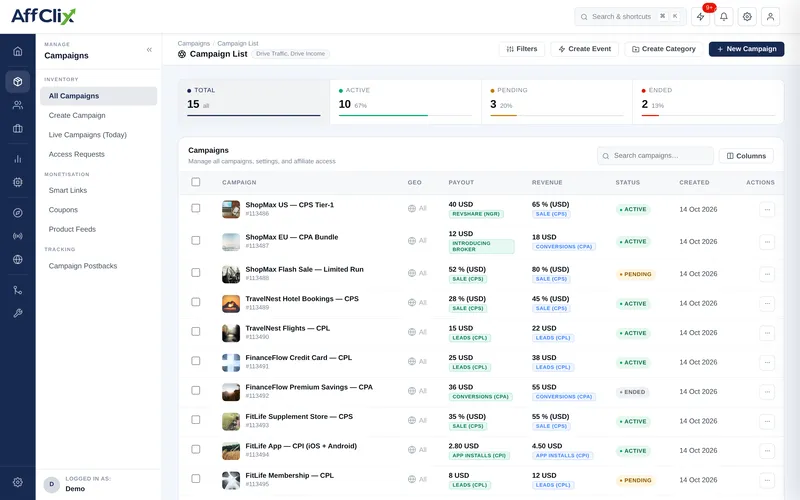Open the wrench tools icon in rail
800x500 pixels.
(17, 313)
